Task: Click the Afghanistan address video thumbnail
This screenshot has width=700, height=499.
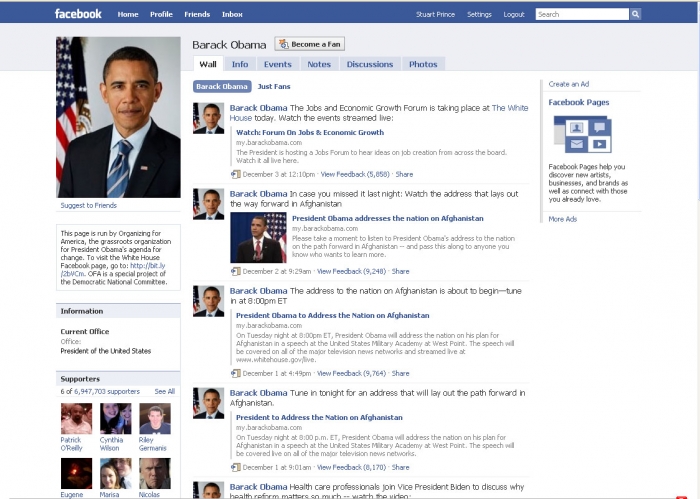Action: [x=258, y=237]
